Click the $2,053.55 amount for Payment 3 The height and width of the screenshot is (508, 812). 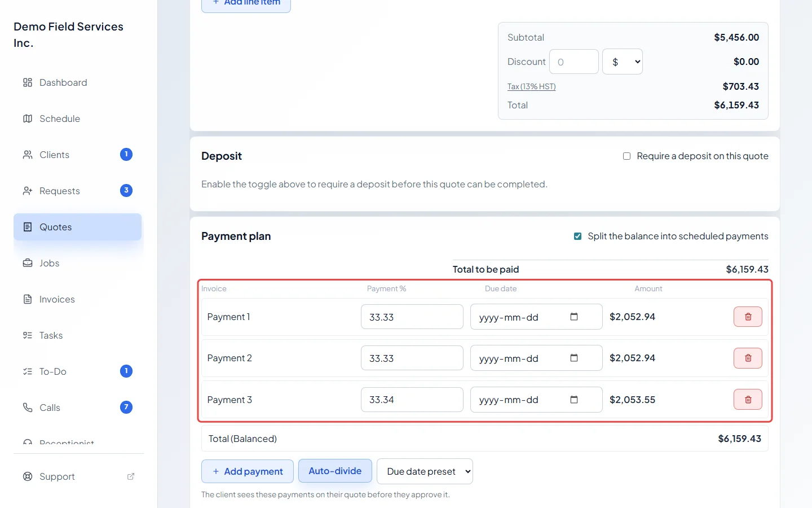tap(632, 400)
